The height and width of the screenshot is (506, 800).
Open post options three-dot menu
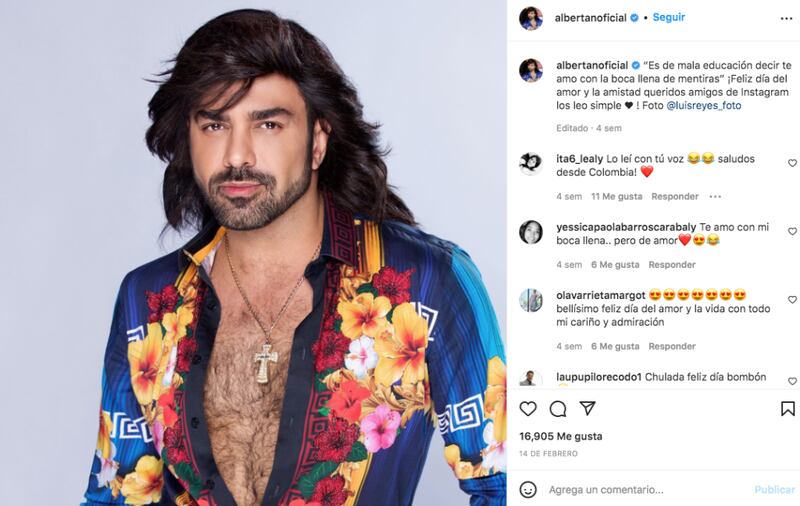click(786, 18)
